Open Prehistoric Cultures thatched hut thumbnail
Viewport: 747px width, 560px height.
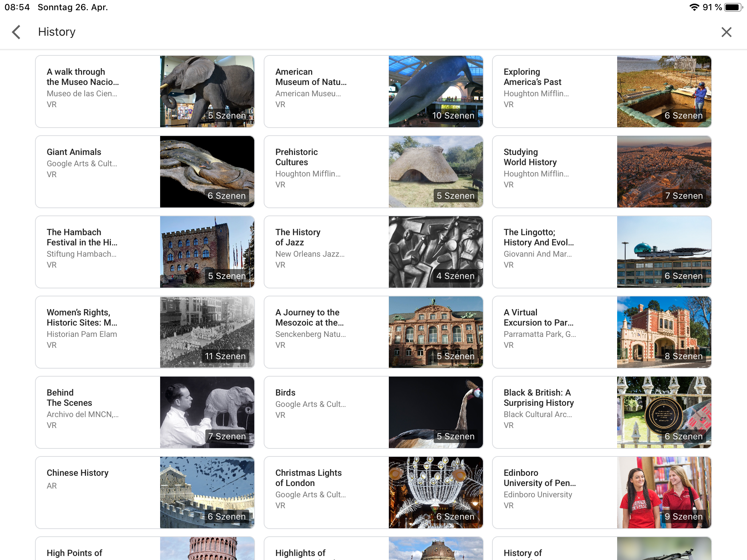pos(436,172)
